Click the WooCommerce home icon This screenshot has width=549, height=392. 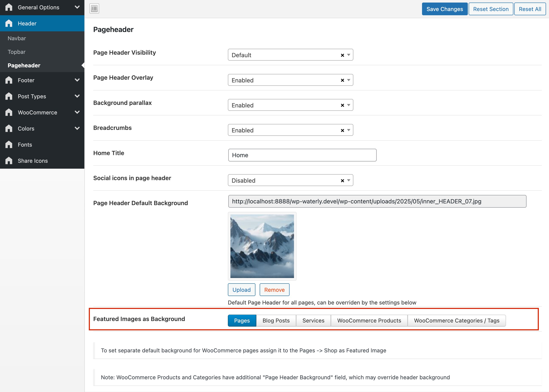point(9,112)
